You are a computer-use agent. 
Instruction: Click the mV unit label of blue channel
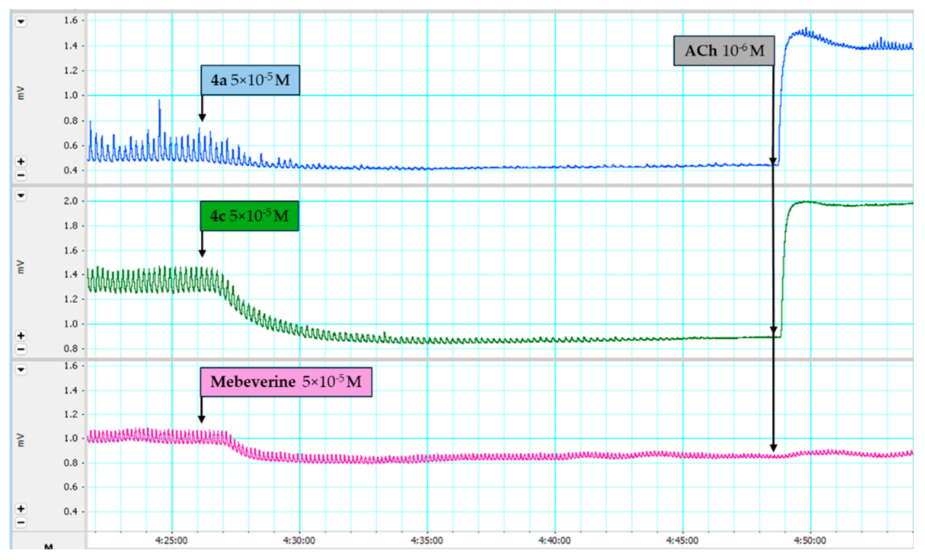21,93
